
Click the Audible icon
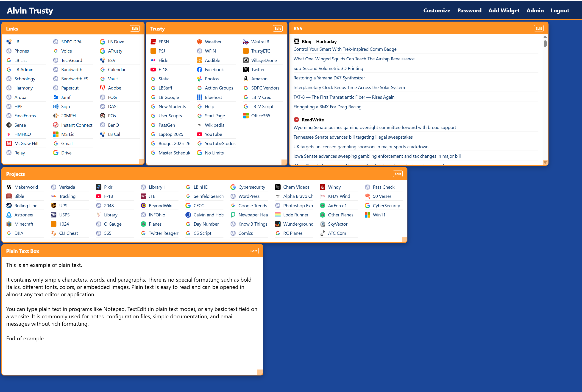click(199, 60)
